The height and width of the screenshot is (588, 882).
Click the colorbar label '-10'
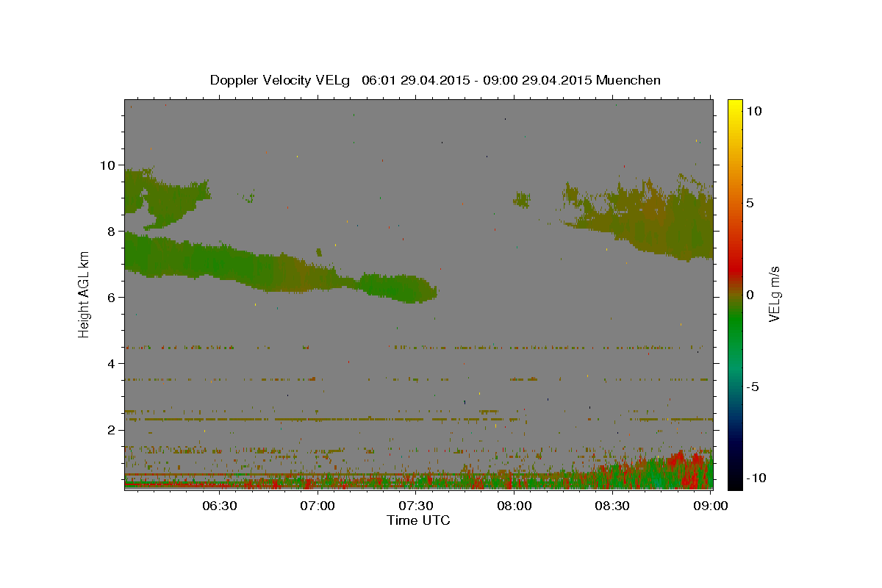(x=755, y=478)
